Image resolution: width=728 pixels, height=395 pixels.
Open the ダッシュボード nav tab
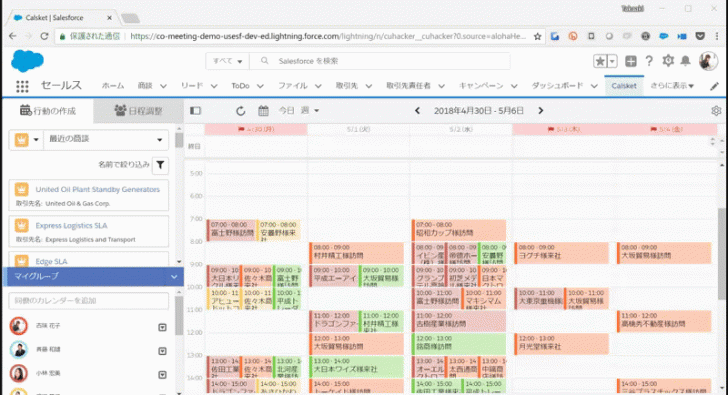tap(557, 86)
